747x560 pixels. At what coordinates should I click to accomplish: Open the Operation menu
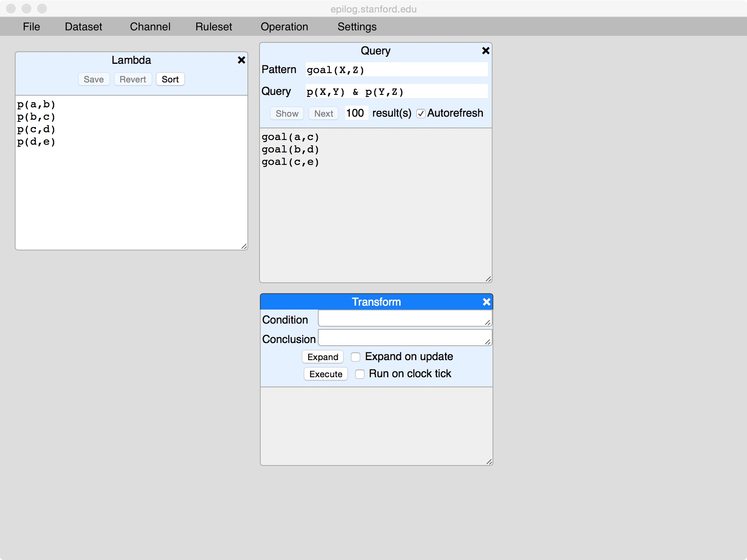[x=284, y=26]
